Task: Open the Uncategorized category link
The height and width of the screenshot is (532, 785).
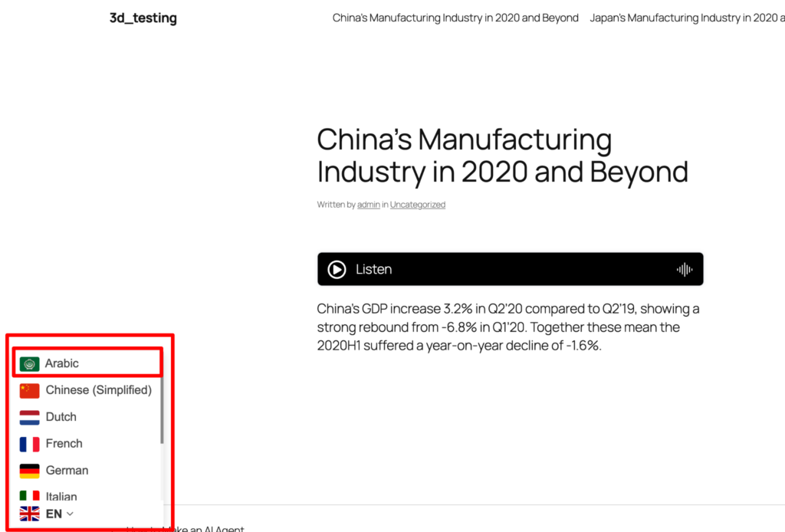Action: (418, 205)
